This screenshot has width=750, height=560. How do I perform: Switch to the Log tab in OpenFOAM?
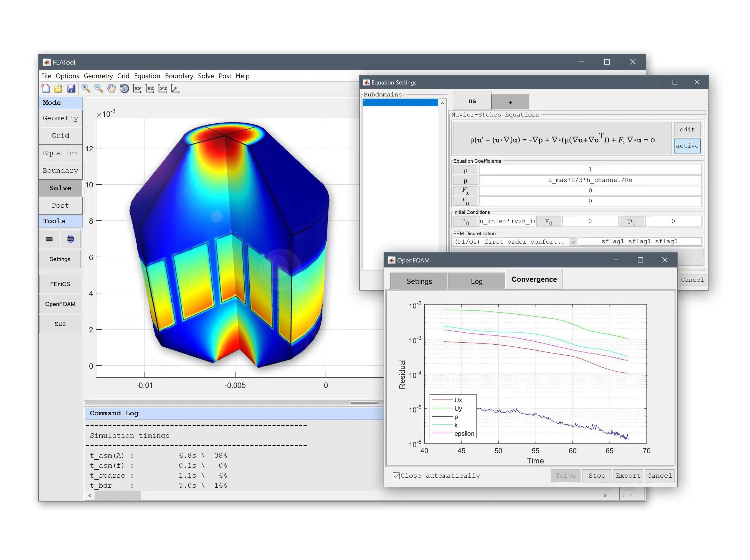pos(477,280)
